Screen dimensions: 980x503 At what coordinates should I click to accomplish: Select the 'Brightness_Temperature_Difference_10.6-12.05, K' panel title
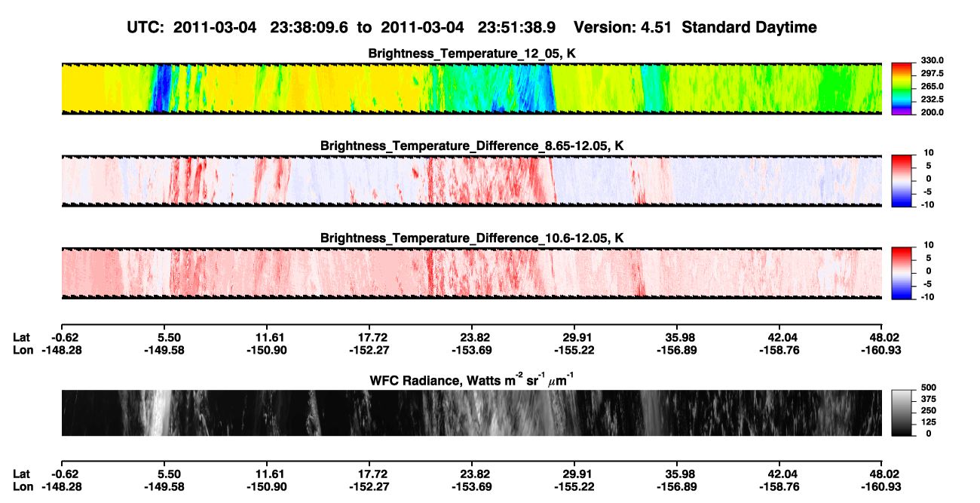tap(472, 238)
